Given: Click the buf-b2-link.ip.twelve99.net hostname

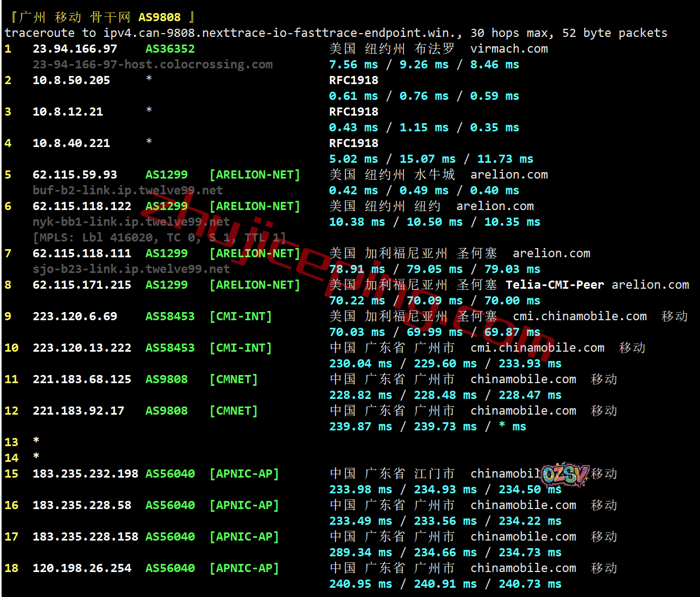Looking at the screenshot, I should [x=128, y=190].
